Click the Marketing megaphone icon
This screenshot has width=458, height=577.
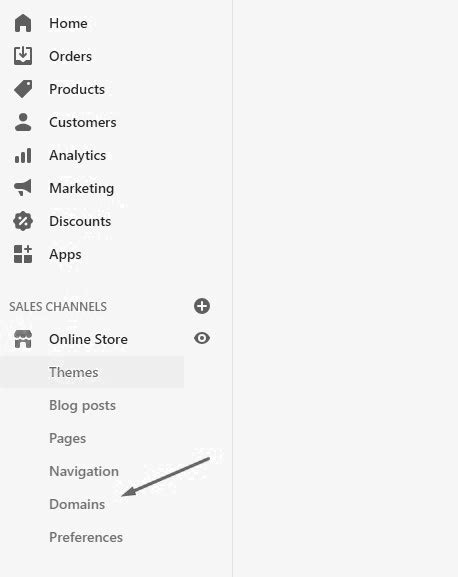[23, 188]
